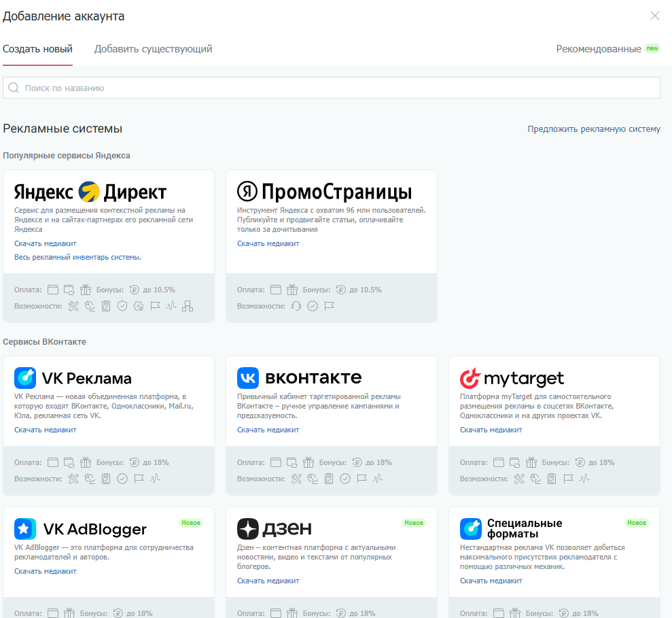
Task: Close the Добавление аккаунта dialog
Action: point(655,16)
